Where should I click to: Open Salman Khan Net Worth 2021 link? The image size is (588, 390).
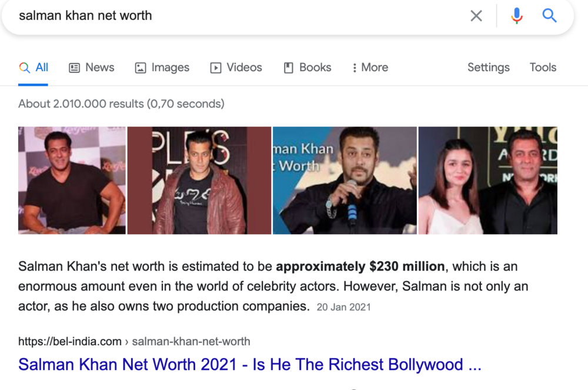click(x=250, y=365)
